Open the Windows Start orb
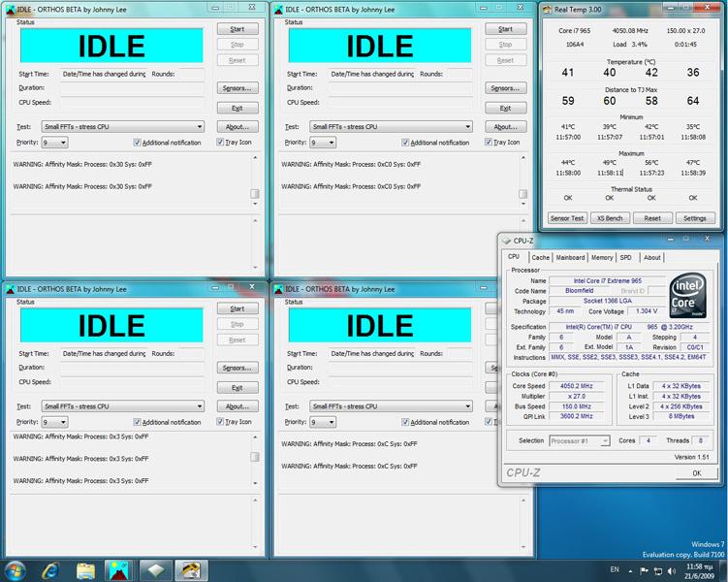Viewport: 728px width, 582px height. click(x=15, y=571)
